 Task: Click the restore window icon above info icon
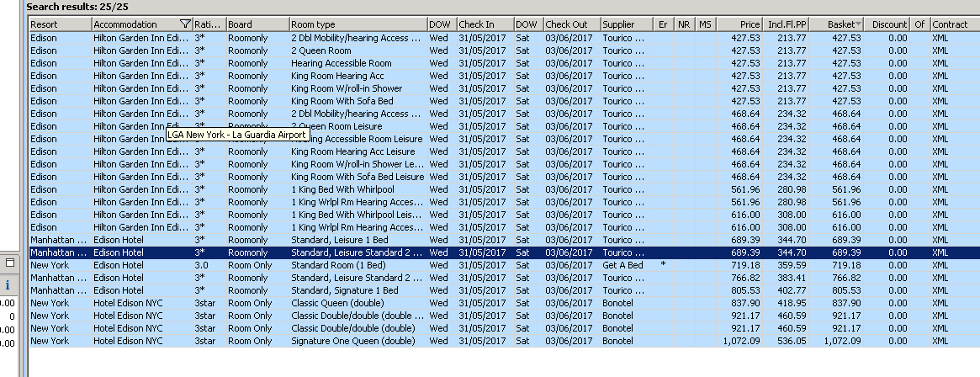tap(9, 263)
